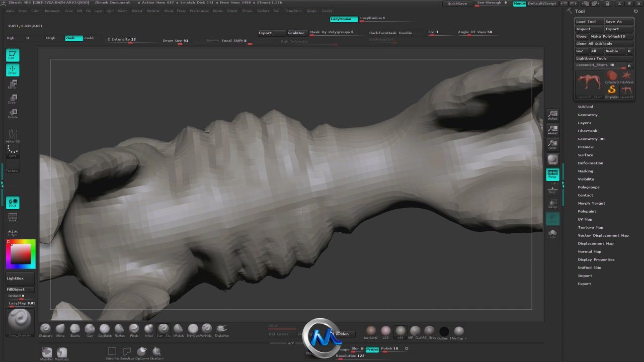Screen dimensions: 644x362
Task: Choose the SnakeHook brush
Action: [x=222, y=330]
